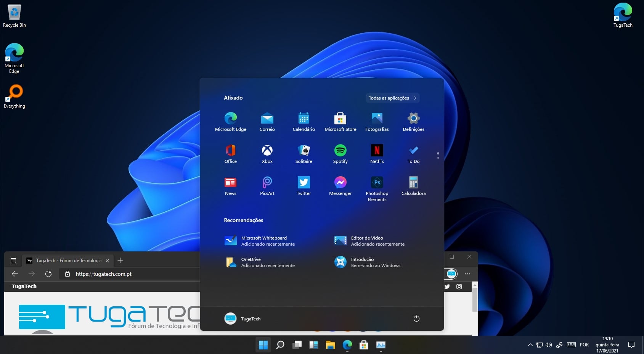Open the volume speaker tray icon
This screenshot has height=354, width=644.
tap(549, 345)
